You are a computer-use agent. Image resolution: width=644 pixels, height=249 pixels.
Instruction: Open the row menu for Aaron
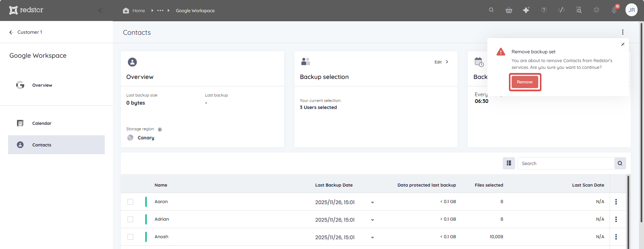[x=616, y=202]
